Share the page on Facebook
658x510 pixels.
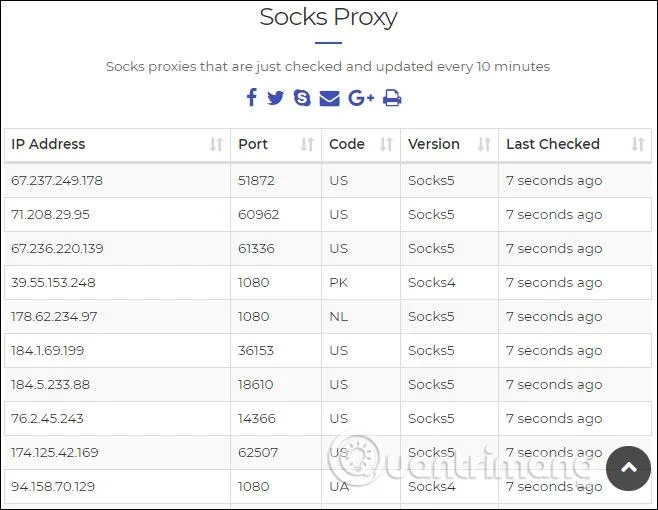[x=252, y=97]
